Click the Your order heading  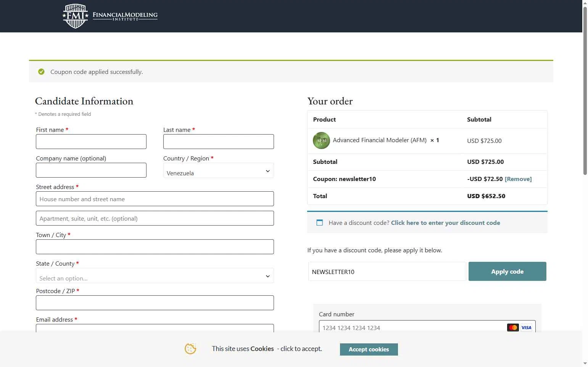[x=330, y=101]
